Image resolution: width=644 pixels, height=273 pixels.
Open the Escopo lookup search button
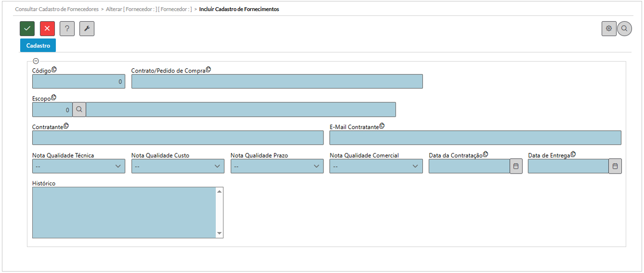click(79, 110)
